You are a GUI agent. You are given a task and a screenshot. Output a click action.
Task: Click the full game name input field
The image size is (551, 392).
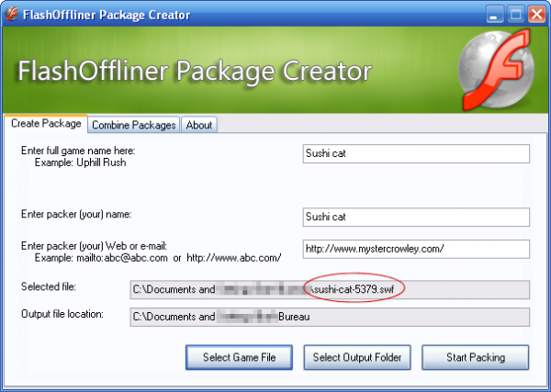pyautogui.click(x=416, y=153)
